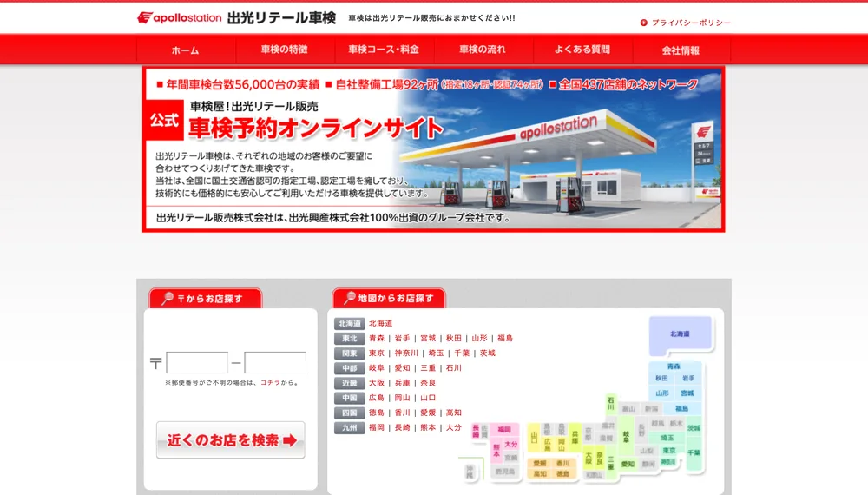Select the 〒からお店探す tab header

pos(206,299)
